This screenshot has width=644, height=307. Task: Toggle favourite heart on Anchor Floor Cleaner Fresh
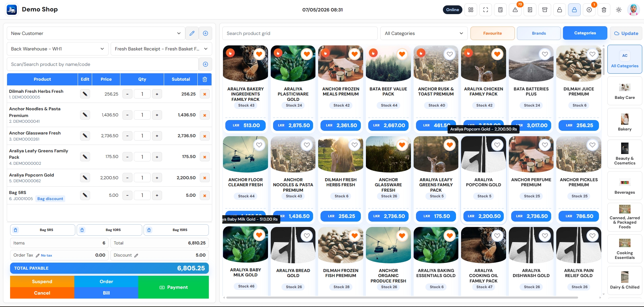[259, 145]
